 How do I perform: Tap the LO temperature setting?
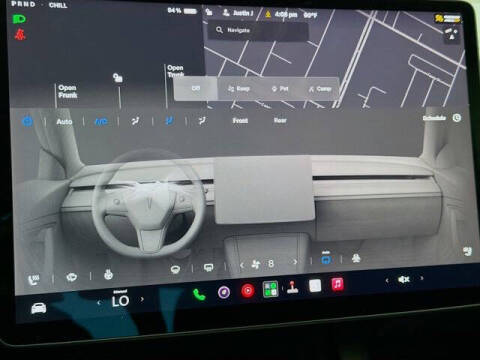[120, 301]
